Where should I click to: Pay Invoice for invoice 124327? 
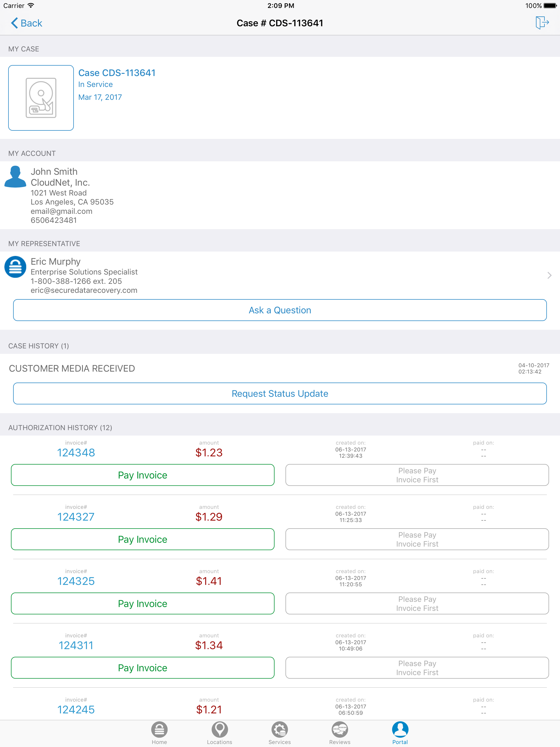click(142, 539)
